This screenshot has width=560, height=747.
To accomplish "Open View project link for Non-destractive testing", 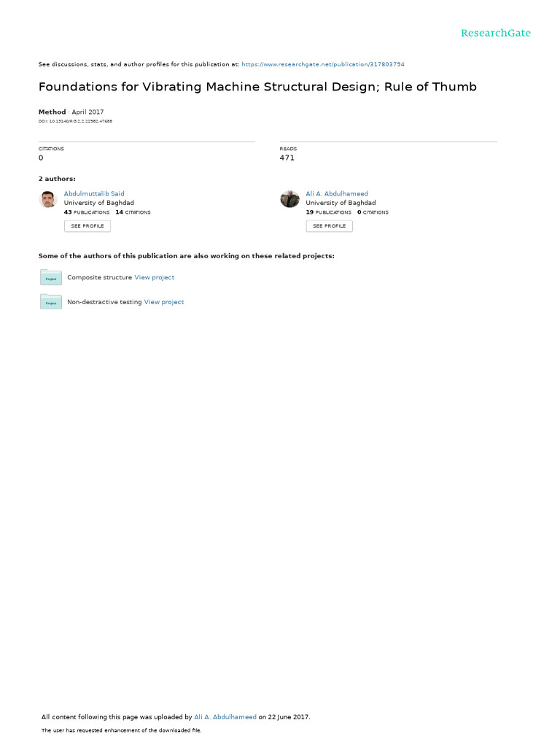I will click(x=164, y=302).
